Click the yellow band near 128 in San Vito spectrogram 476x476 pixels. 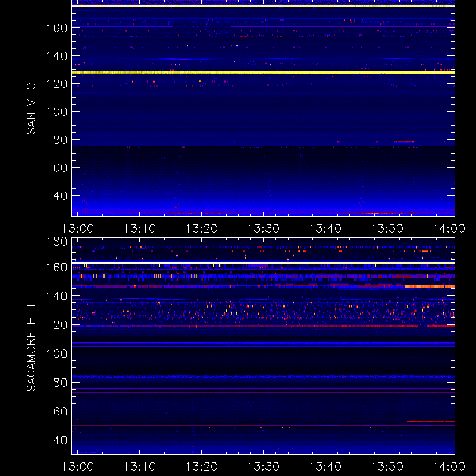coord(263,73)
